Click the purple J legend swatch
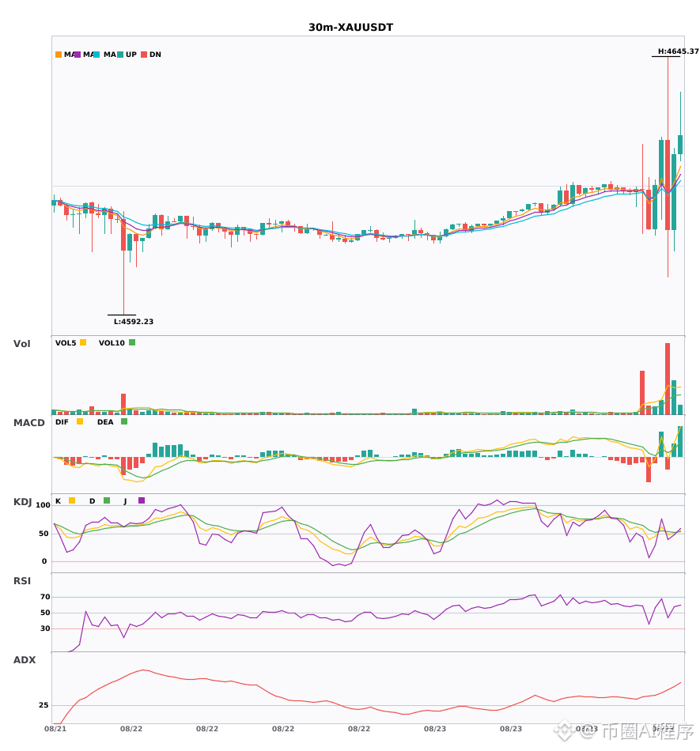The height and width of the screenshot is (751, 700). [142, 500]
